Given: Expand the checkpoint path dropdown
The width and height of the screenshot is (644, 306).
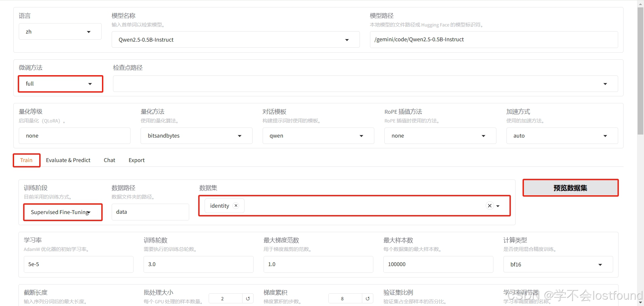Looking at the screenshot, I should (365, 84).
